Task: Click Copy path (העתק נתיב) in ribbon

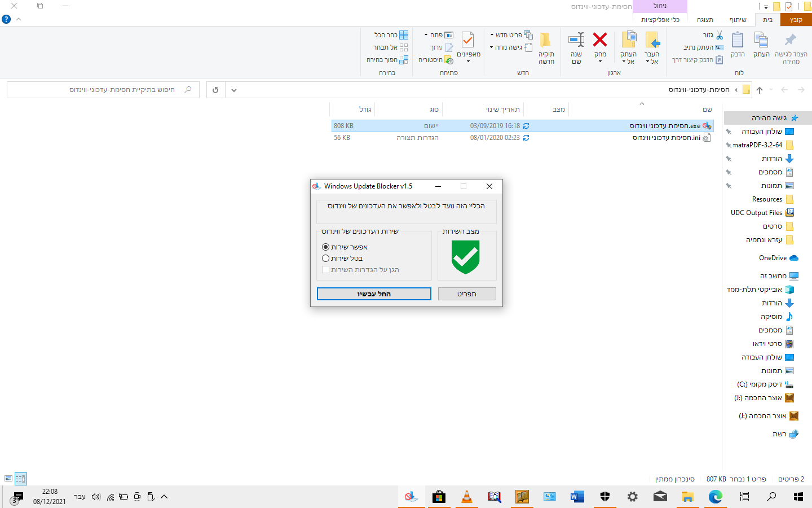Action: (703, 47)
